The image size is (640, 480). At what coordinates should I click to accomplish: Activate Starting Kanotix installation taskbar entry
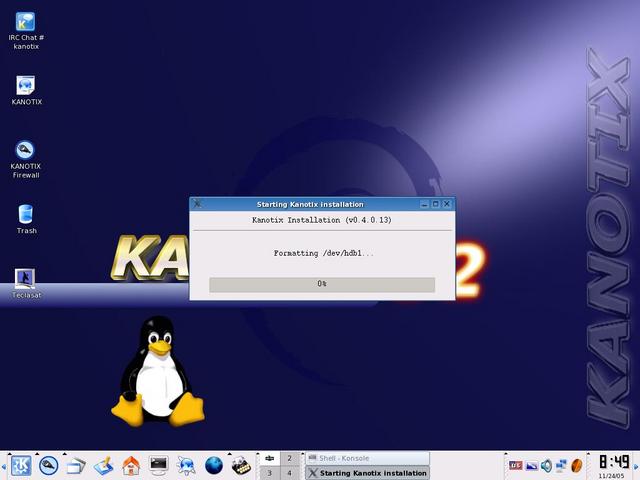(x=367, y=473)
